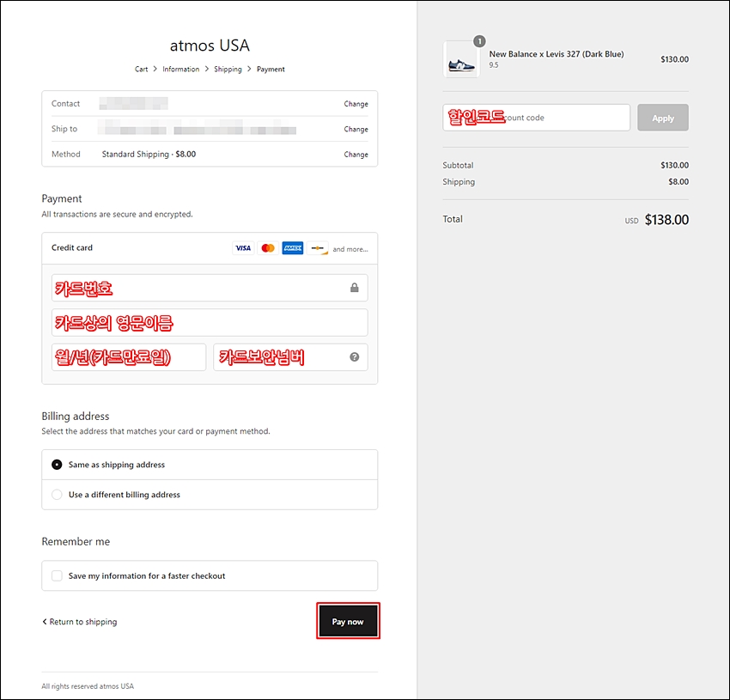Click the atmos USA store title
Image resolution: width=730 pixels, height=700 pixels.
(210, 46)
